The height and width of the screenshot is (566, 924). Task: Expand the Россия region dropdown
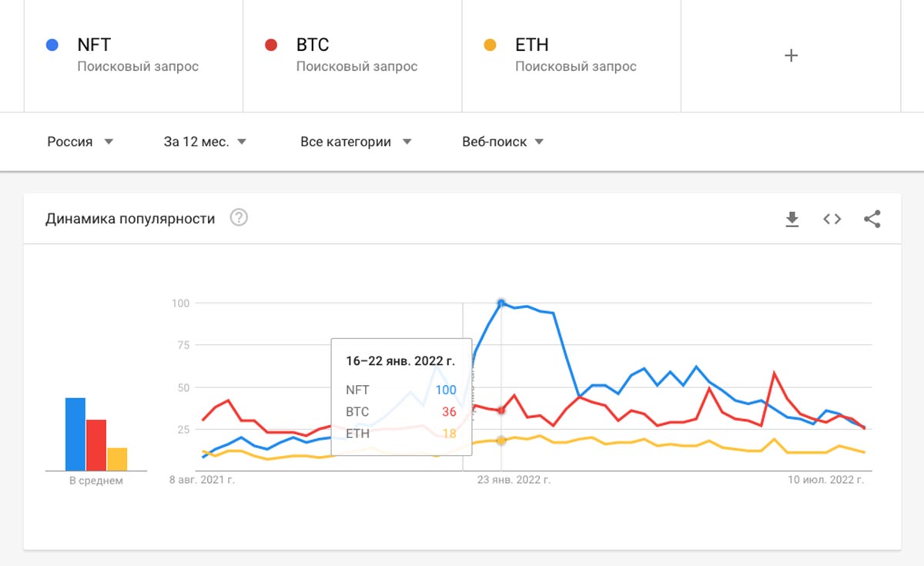pyautogui.click(x=80, y=142)
